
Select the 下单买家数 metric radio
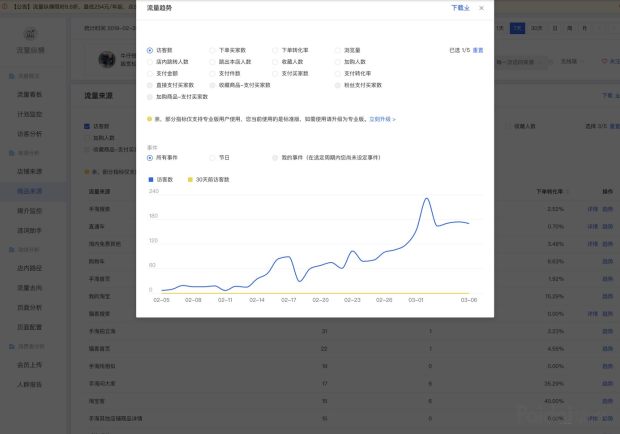coord(212,50)
